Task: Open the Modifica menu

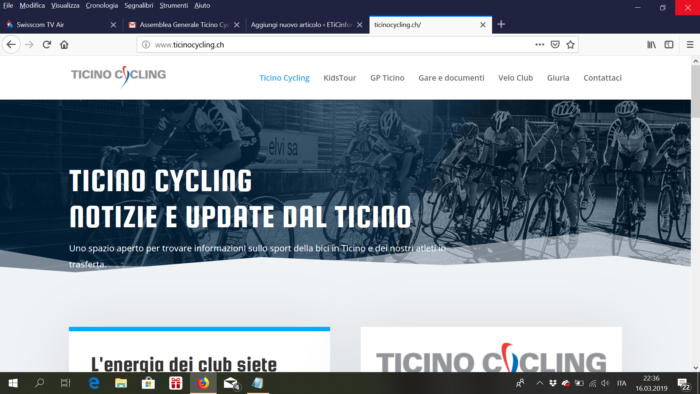Action: [32, 5]
